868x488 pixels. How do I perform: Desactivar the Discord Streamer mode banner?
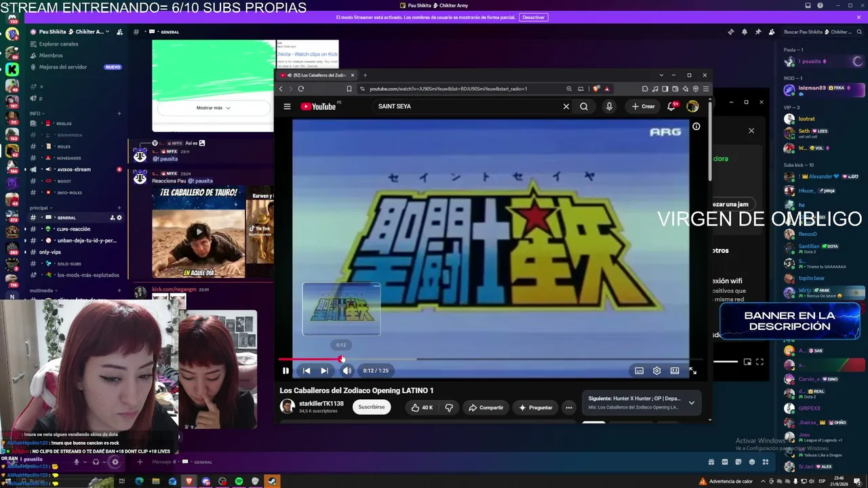pyautogui.click(x=533, y=18)
